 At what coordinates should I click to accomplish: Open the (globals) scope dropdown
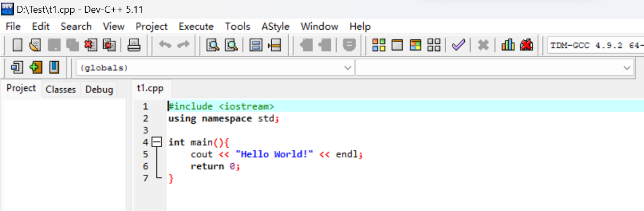215,68
